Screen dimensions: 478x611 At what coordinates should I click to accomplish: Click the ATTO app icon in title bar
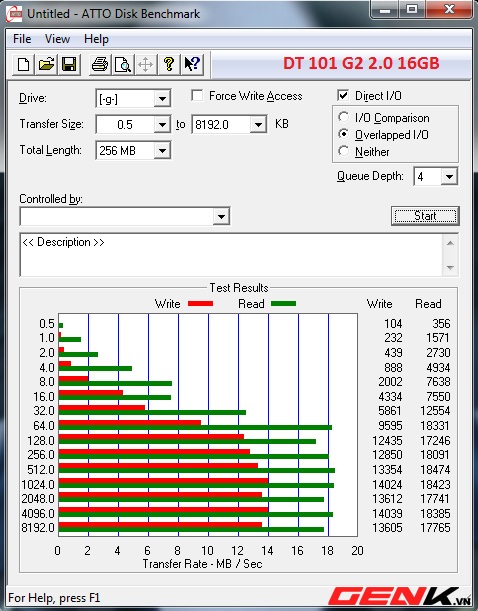tap(14, 14)
